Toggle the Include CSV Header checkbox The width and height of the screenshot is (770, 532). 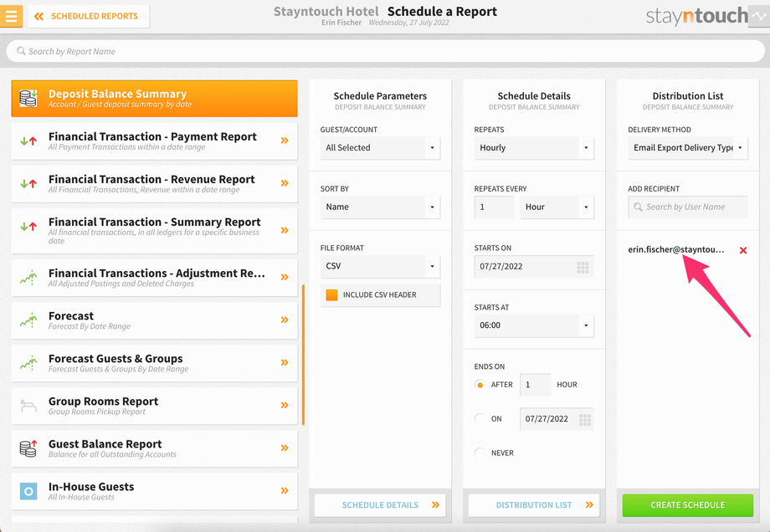[x=332, y=295]
